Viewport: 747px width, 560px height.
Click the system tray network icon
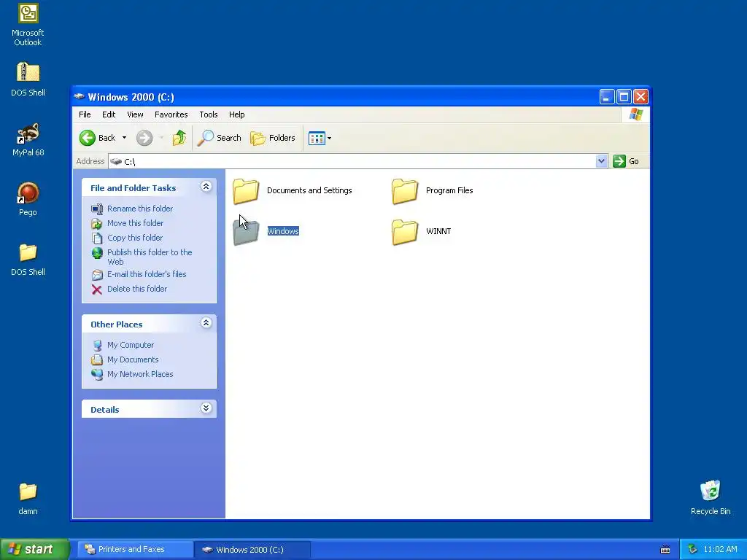(692, 550)
